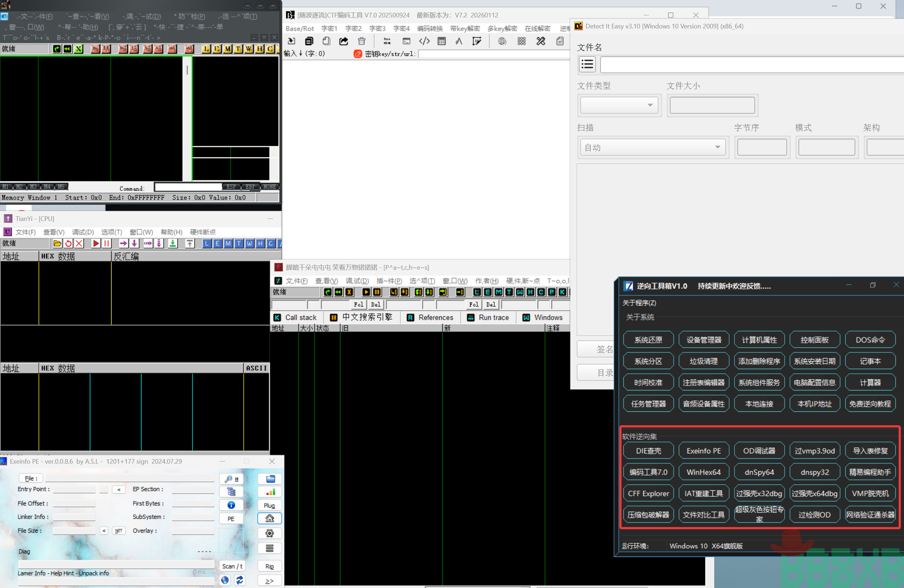
Task: Switch to the References tab
Action: (430, 318)
